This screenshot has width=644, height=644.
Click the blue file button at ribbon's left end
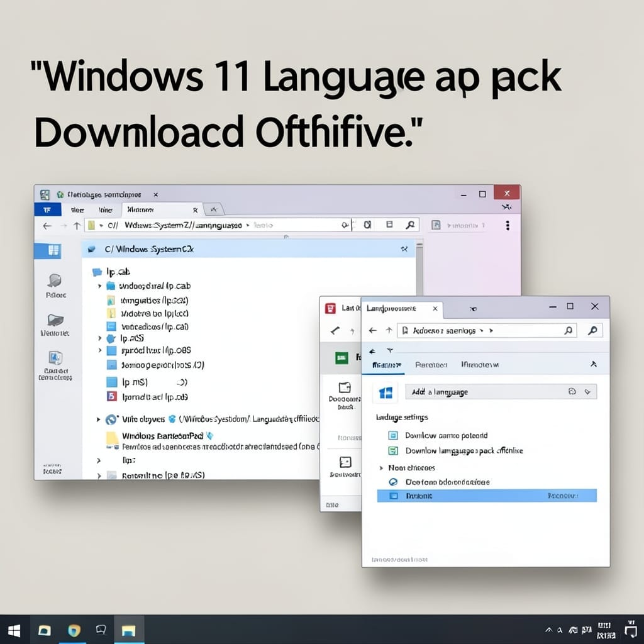click(x=47, y=209)
